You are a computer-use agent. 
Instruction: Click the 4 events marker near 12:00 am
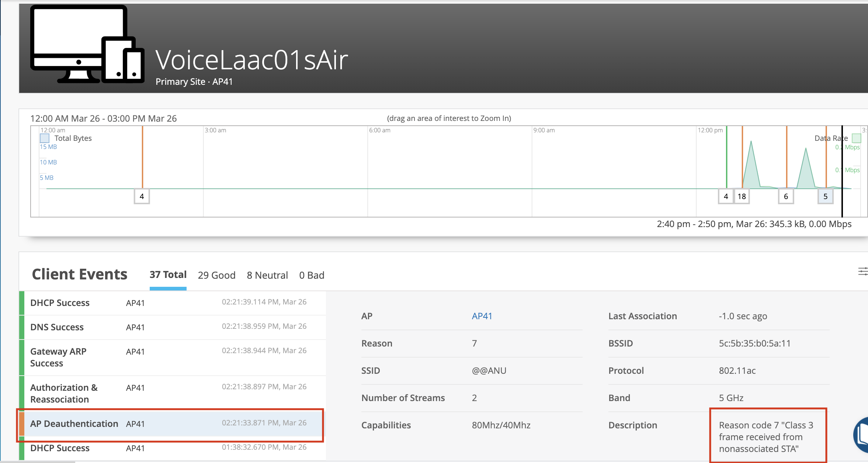pyautogui.click(x=142, y=196)
